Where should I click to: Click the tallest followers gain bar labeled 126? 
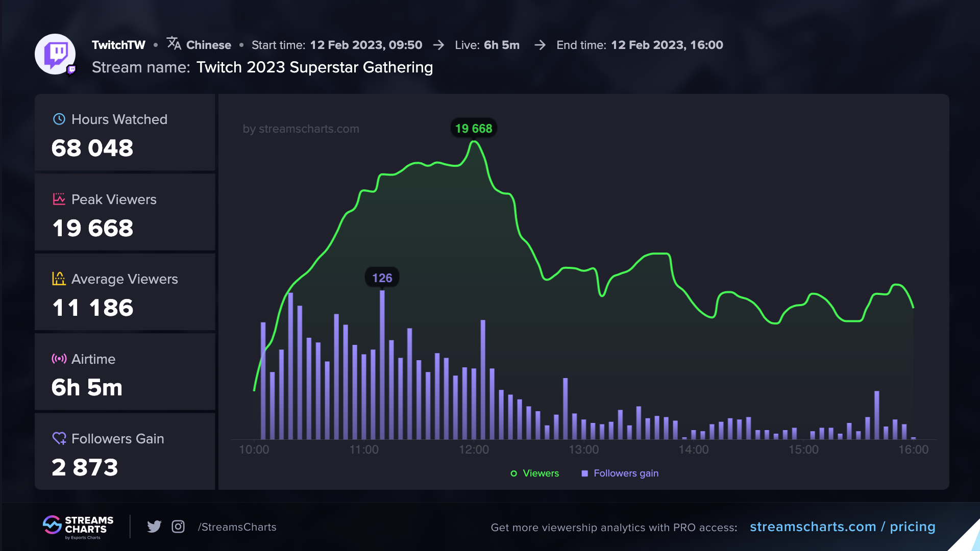pos(383,365)
